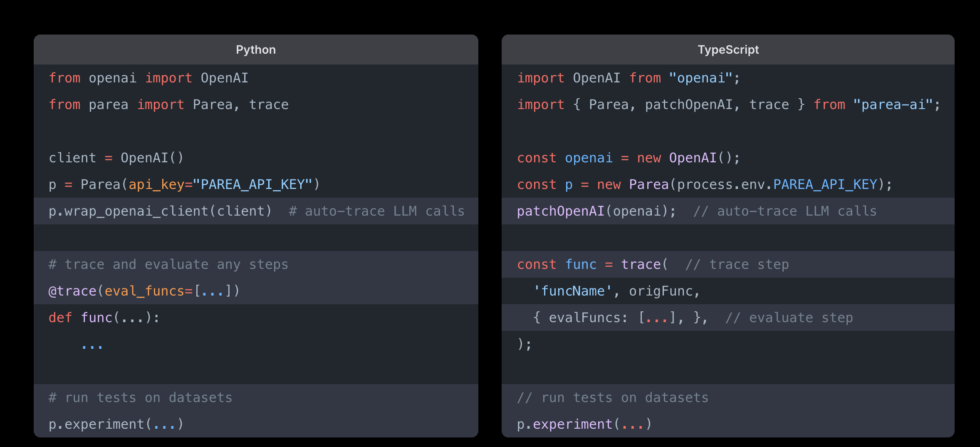Image resolution: width=980 pixels, height=447 pixels.
Task: Click "p.experiment(...)" in the Python panel
Action: (x=116, y=424)
